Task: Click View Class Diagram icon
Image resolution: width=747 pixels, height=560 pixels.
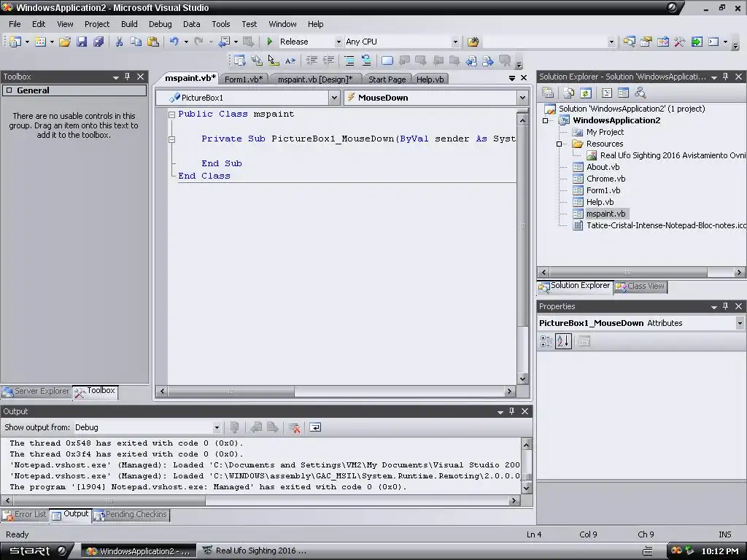Action: 640,93
